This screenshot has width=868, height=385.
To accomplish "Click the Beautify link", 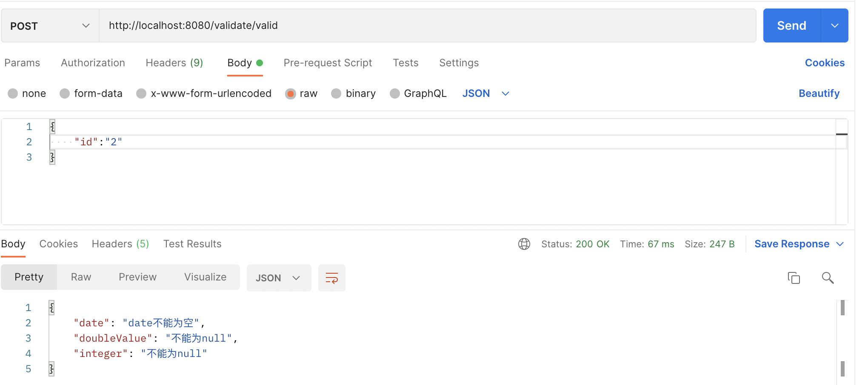I will pyautogui.click(x=818, y=93).
